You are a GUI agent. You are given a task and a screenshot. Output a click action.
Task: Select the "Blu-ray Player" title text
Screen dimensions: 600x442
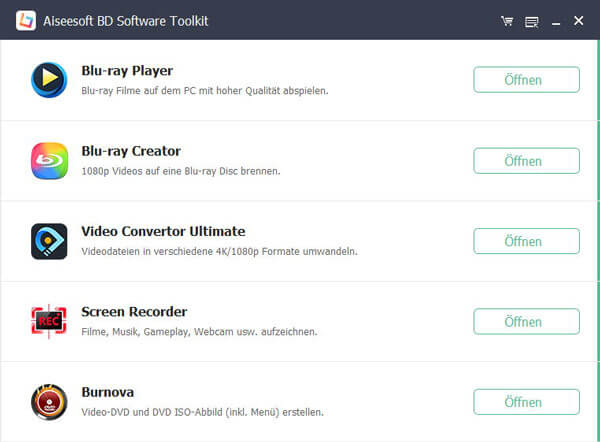click(127, 71)
